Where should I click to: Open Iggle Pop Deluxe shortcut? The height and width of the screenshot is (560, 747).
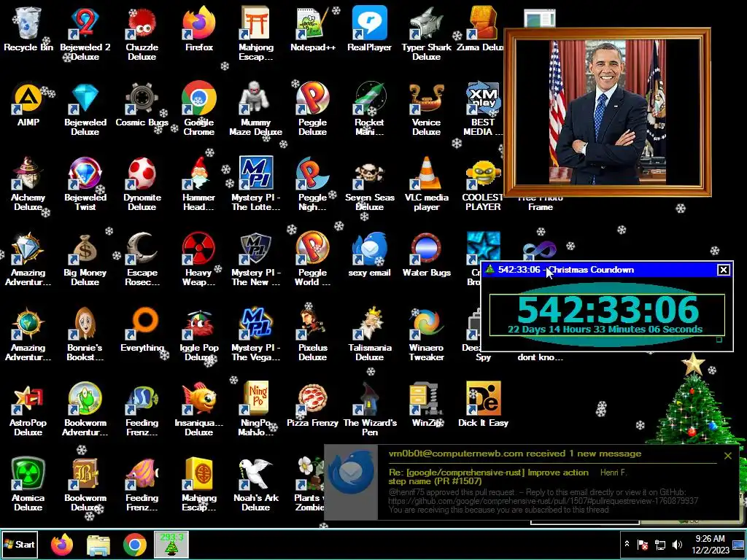point(198,333)
